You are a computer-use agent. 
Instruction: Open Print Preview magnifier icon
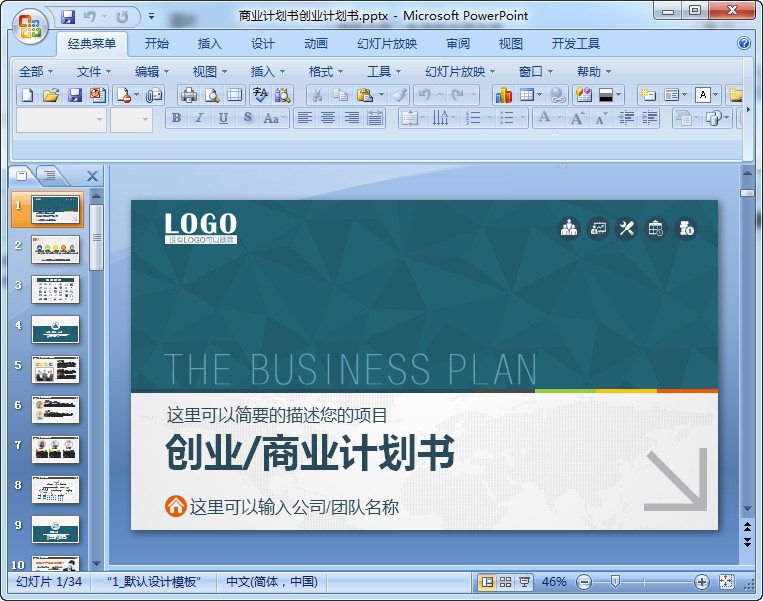212,95
